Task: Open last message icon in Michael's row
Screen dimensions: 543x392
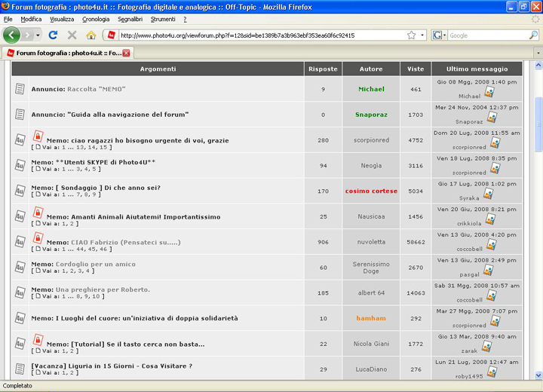Action: point(489,92)
